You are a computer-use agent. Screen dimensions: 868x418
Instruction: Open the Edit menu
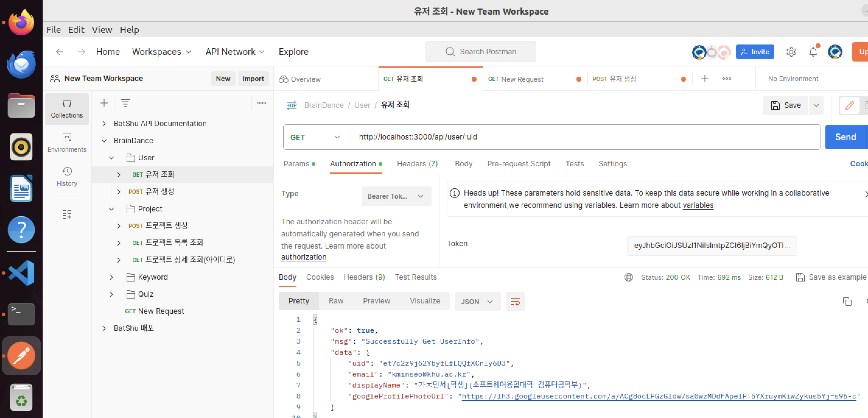(76, 30)
